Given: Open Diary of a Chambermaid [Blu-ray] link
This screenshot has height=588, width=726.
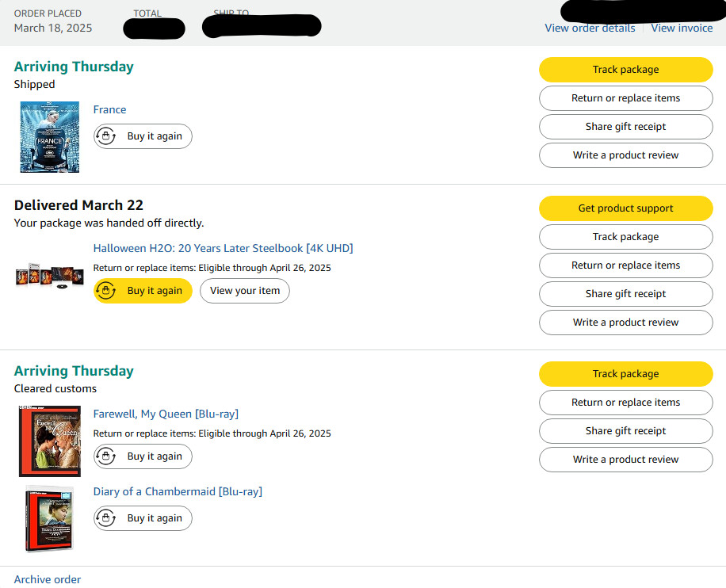Looking at the screenshot, I should coord(178,491).
